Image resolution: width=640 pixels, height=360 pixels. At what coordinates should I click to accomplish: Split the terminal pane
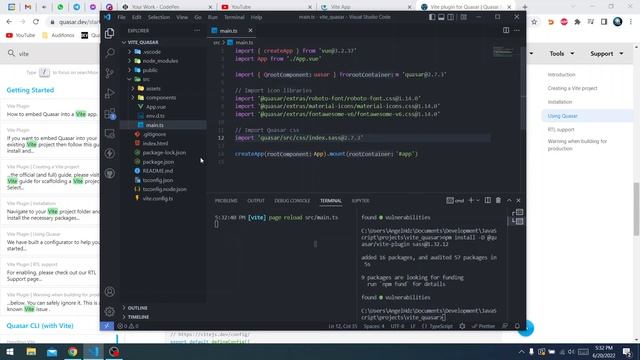click(x=488, y=200)
